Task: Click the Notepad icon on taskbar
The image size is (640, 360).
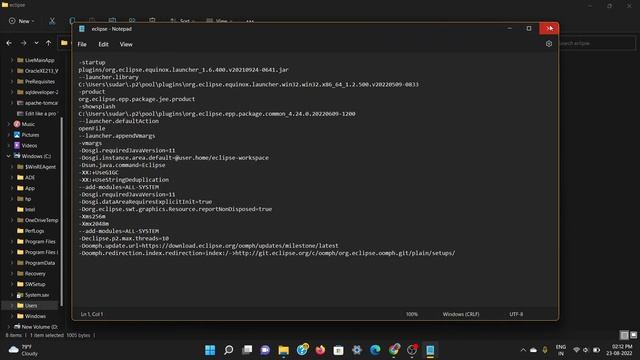Action: click(430, 350)
